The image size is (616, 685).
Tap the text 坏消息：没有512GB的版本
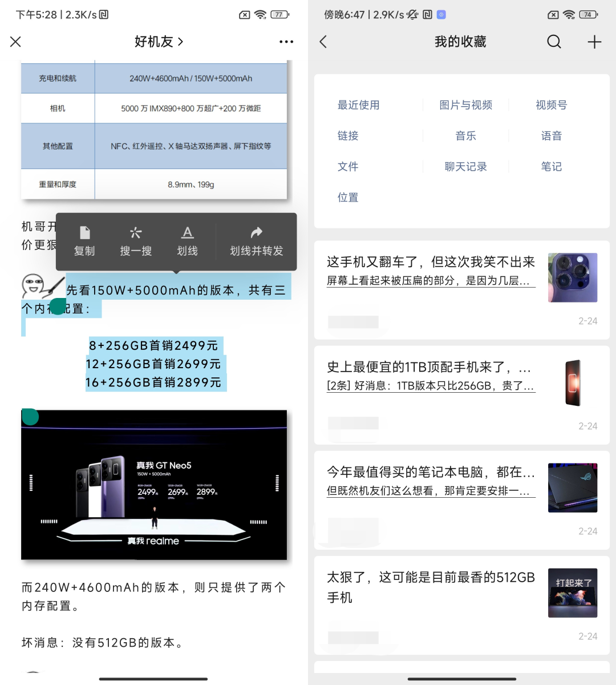point(103,643)
